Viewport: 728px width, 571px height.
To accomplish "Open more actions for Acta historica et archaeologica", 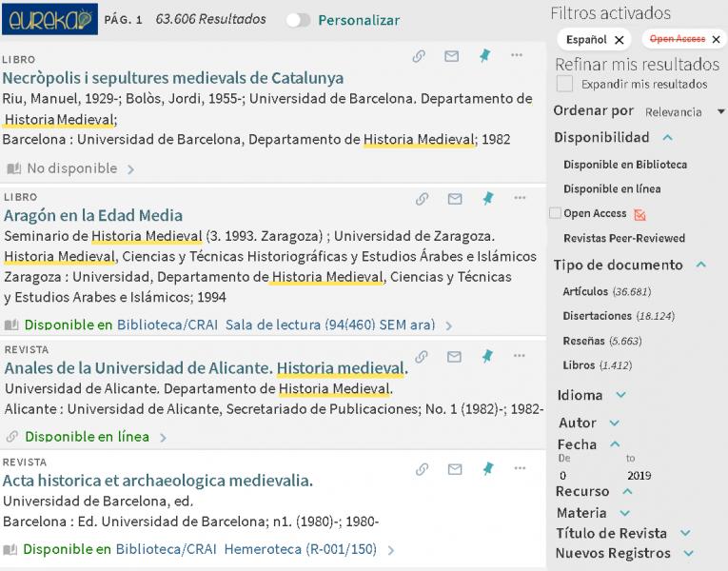I will coord(520,468).
